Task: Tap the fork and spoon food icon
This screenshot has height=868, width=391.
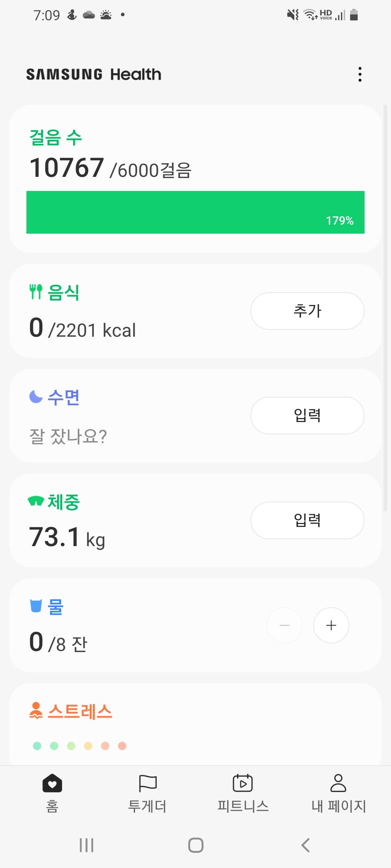Action: (x=36, y=292)
